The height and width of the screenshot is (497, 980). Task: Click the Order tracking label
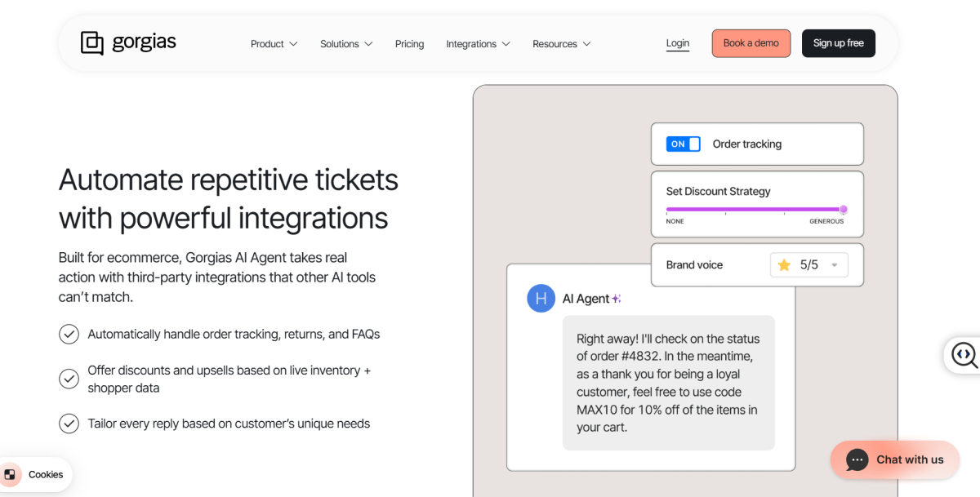[747, 144]
